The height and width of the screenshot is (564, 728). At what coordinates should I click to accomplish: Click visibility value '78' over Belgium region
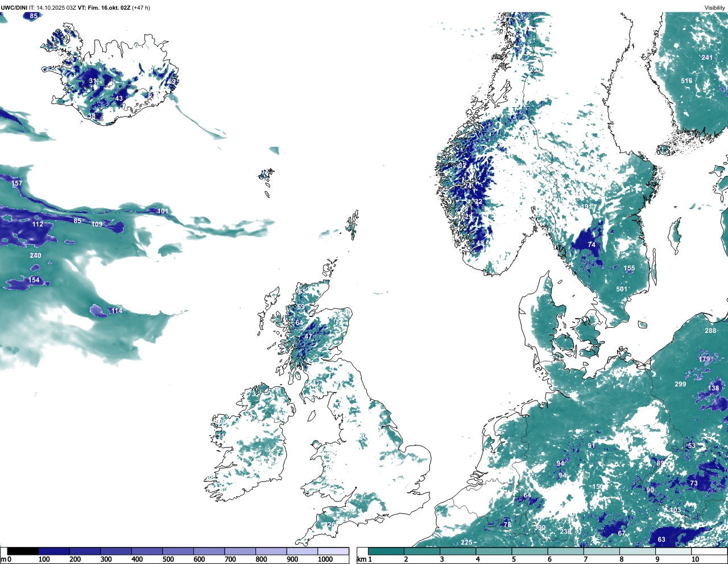[507, 524]
